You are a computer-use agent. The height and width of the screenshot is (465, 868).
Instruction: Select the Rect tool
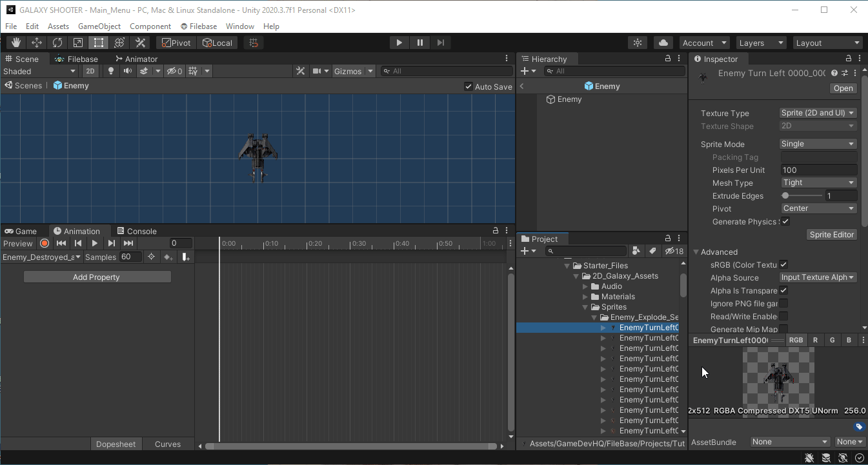[x=99, y=43]
